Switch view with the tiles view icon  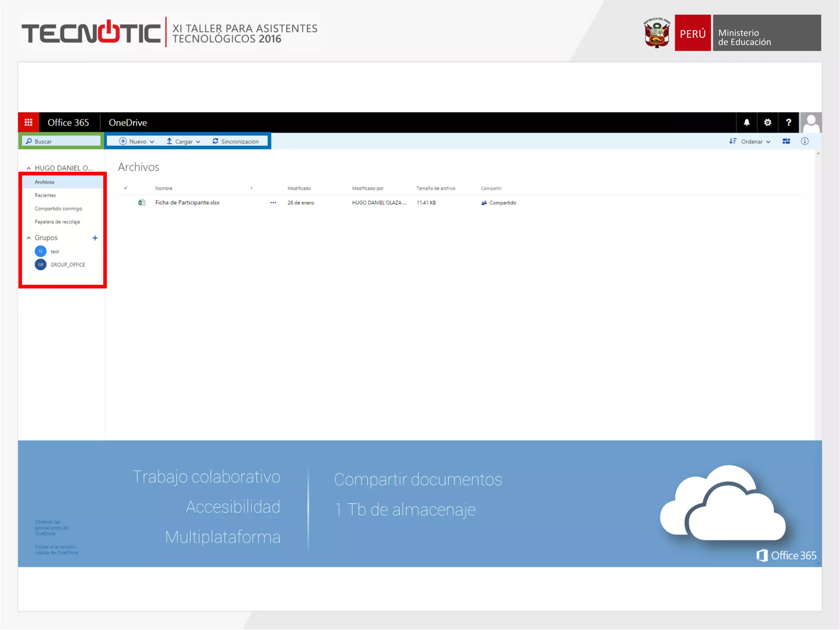point(786,141)
